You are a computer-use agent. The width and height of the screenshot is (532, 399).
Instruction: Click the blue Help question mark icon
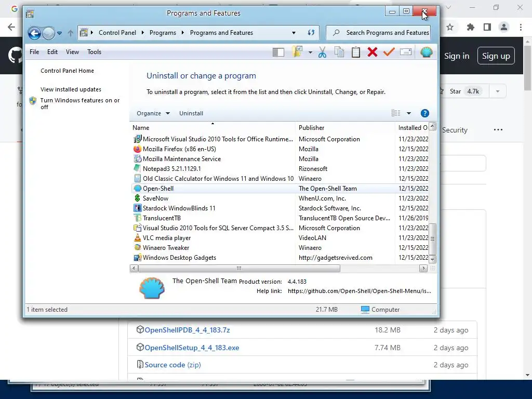[424, 113]
